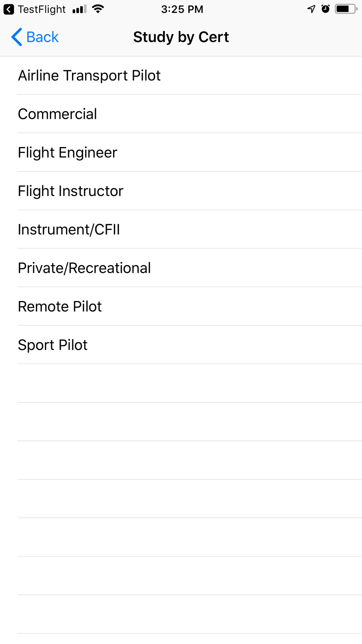
Task: Open the Commercial certificate study list
Action: [x=181, y=114]
